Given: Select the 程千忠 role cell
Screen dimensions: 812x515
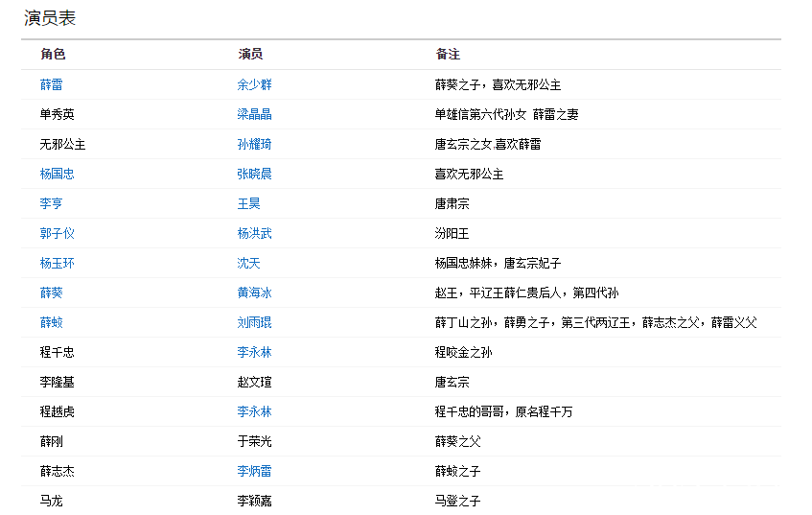Looking at the screenshot, I should pyautogui.click(x=57, y=352).
